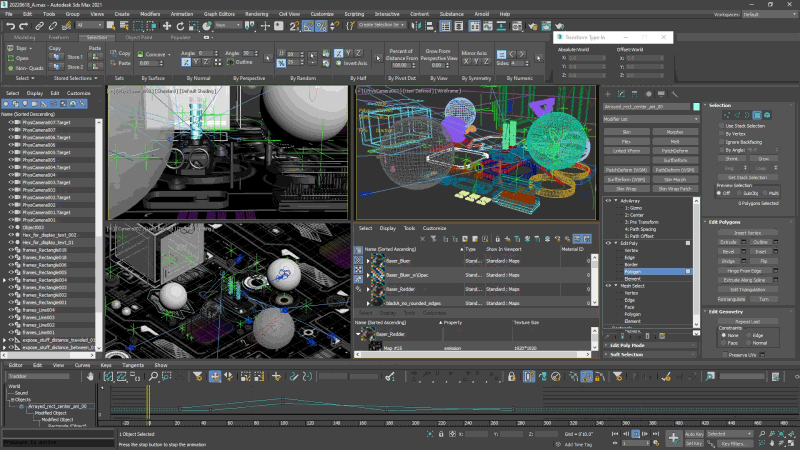Click the Skin modifier button
800x450 pixels.
tap(627, 132)
